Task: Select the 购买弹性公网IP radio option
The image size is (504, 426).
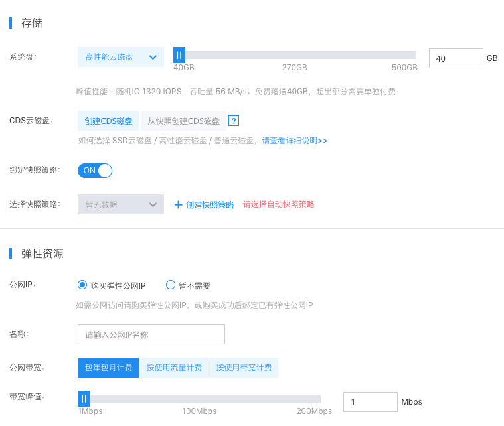Action: click(x=82, y=285)
